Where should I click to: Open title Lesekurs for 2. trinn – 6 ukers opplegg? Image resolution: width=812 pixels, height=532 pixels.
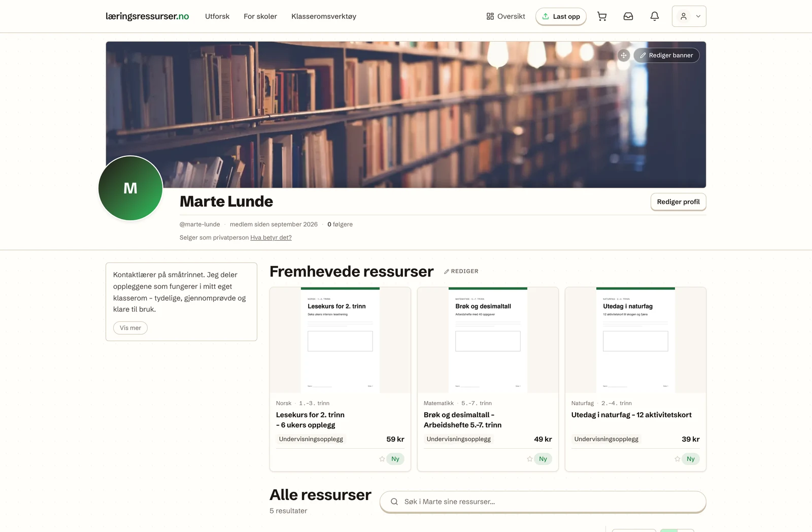point(310,420)
